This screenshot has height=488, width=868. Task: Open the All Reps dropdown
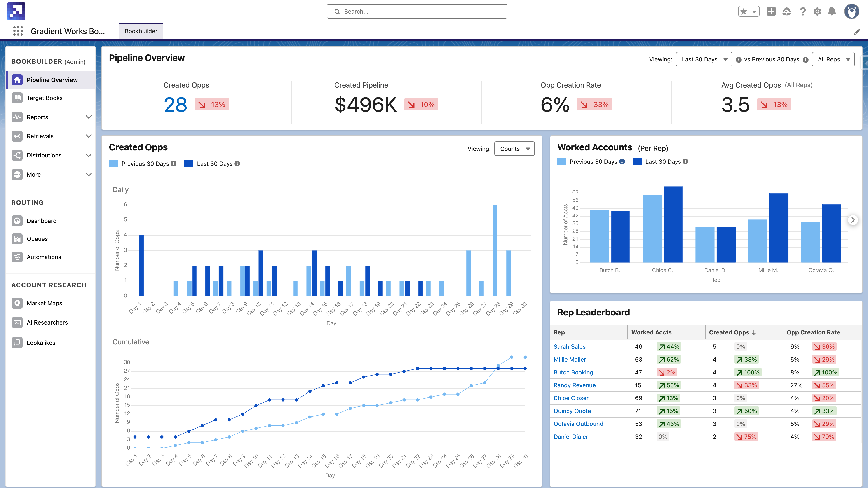click(x=833, y=59)
